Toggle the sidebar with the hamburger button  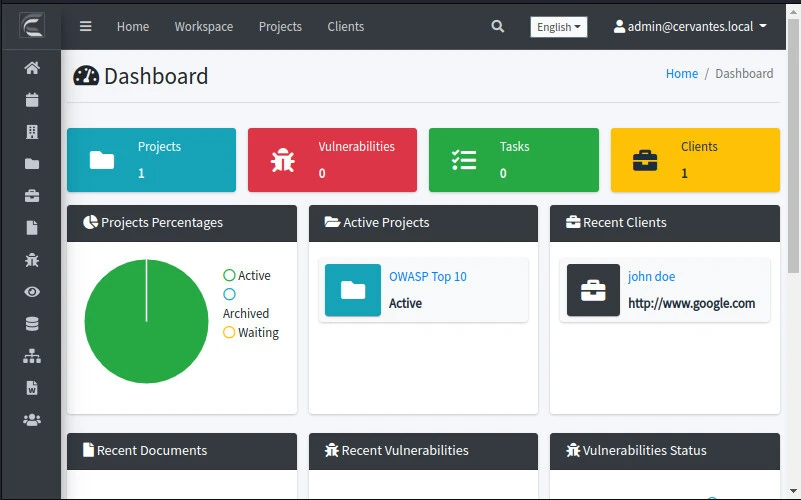coord(86,27)
